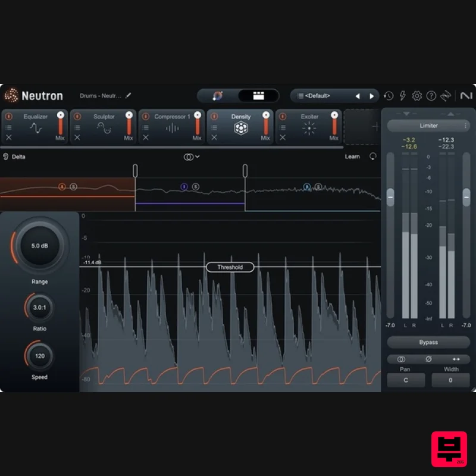Bypass the low band
Image resolution: width=476 pixels, height=476 pixels.
tap(62, 187)
